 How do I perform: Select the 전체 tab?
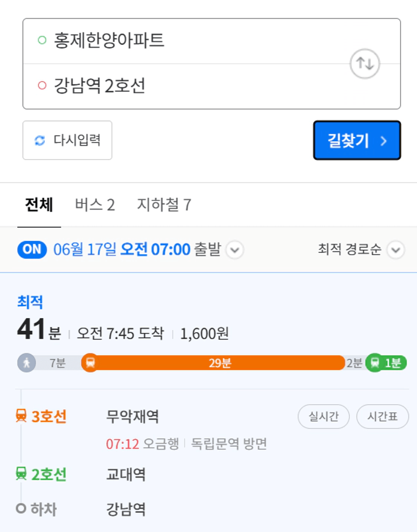[x=39, y=205]
